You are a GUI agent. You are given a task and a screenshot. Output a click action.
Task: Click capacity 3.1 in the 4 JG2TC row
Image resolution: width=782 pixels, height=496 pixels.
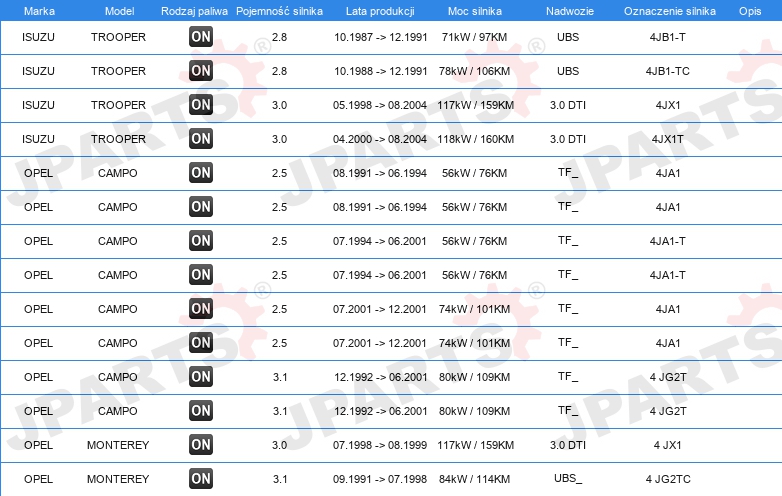(x=280, y=479)
